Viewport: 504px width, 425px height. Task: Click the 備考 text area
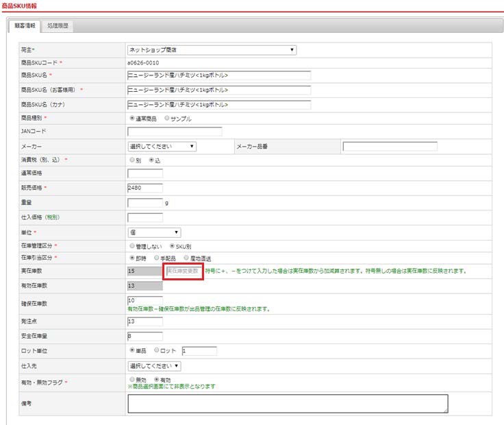point(287,404)
